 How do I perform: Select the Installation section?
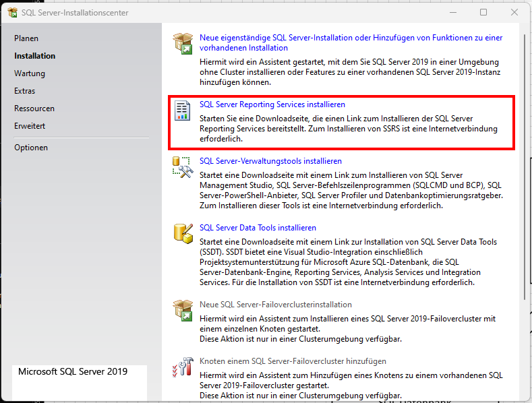coord(34,56)
